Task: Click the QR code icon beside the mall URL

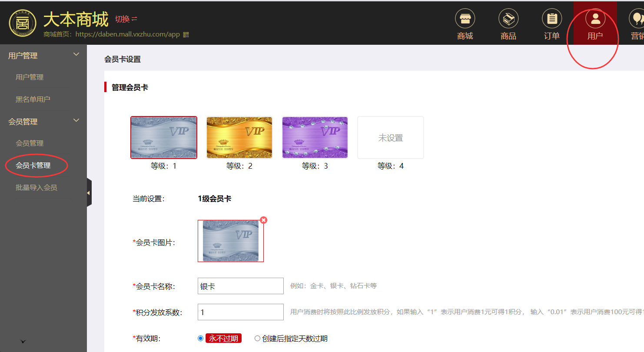Action: pos(186,35)
